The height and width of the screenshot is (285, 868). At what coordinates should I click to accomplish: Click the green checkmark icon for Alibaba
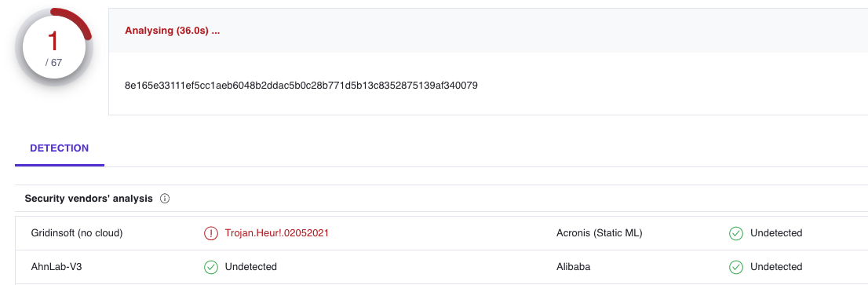tap(735, 267)
